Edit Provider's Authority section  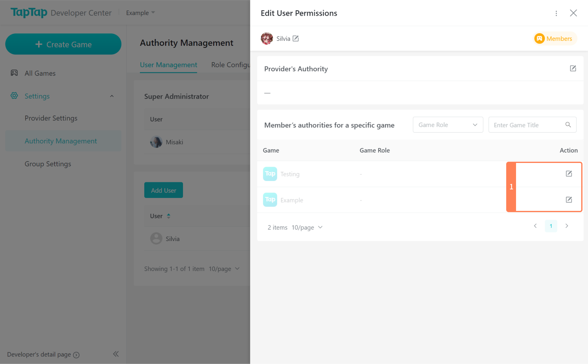click(x=573, y=69)
